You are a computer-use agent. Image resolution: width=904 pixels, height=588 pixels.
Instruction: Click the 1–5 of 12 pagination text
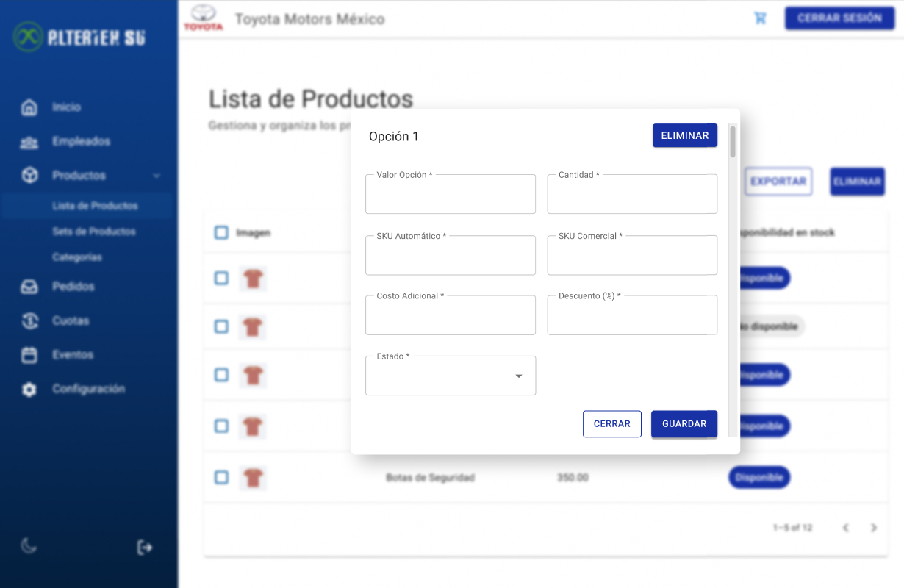click(792, 528)
